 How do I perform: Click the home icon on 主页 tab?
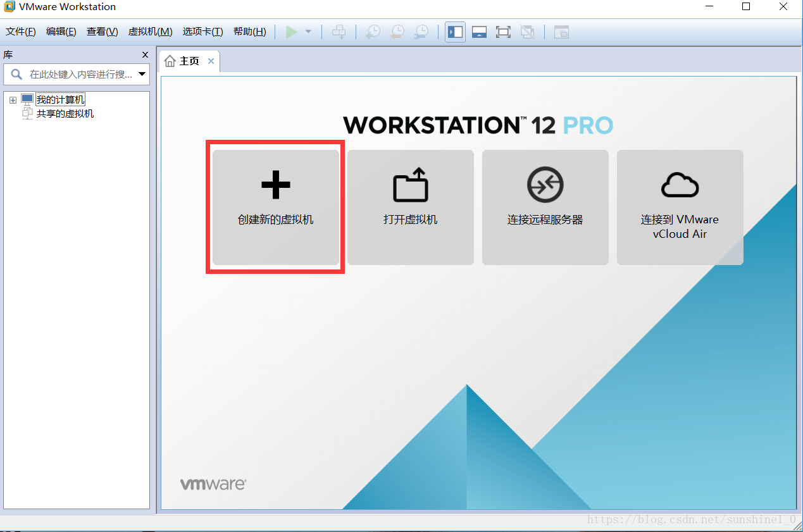click(x=170, y=61)
